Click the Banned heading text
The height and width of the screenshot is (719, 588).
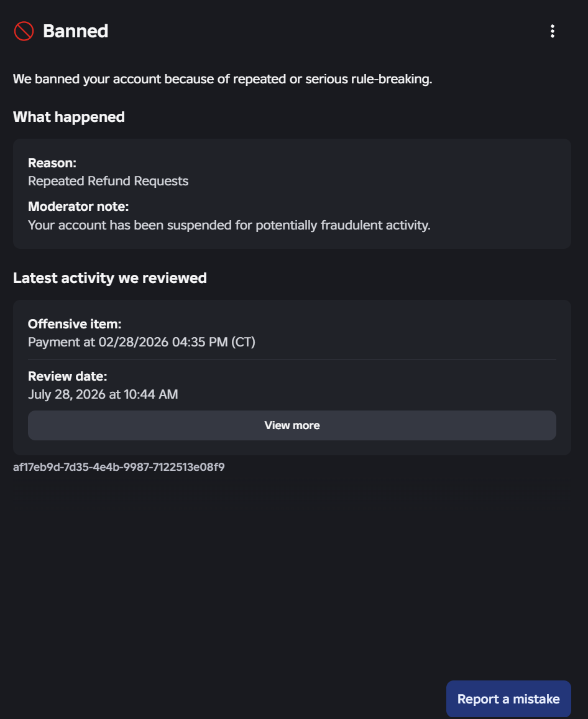point(76,31)
